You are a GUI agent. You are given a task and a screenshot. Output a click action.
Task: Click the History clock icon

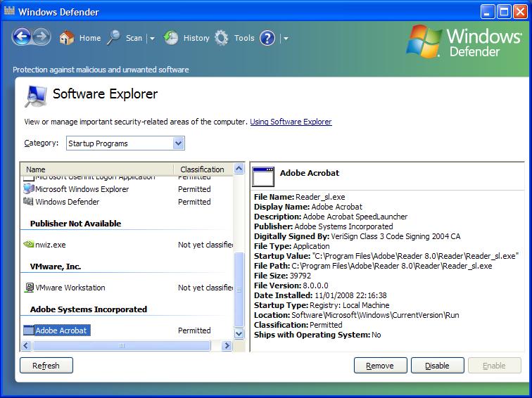171,38
